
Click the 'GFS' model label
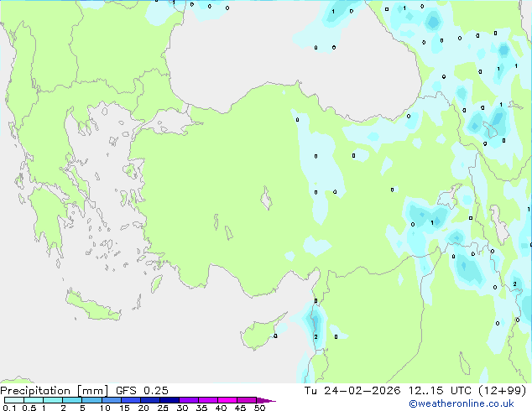126,391
